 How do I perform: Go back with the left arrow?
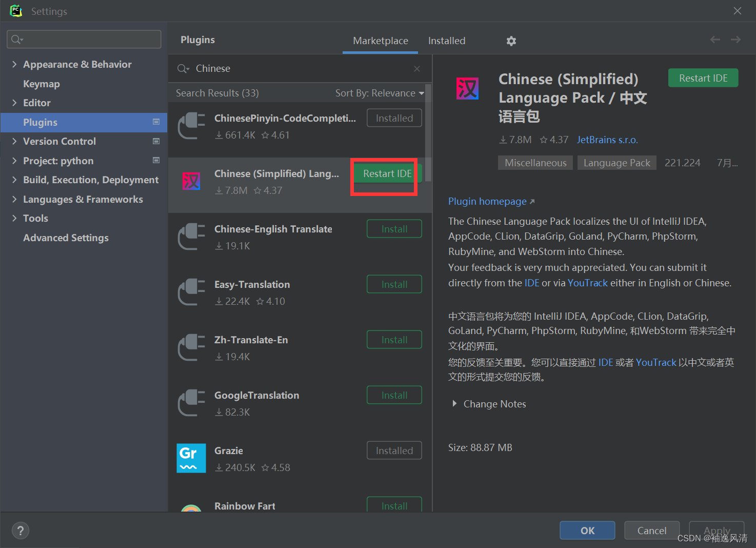[x=715, y=40]
